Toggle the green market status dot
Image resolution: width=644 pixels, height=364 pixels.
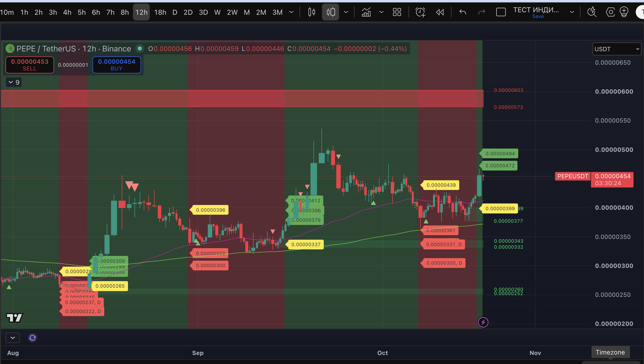[x=140, y=48]
